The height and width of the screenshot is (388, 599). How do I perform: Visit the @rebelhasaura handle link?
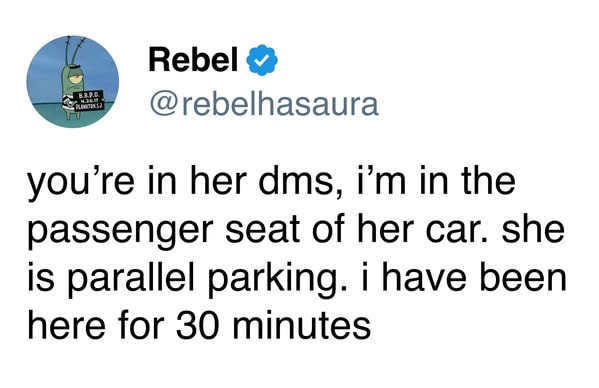(264, 104)
